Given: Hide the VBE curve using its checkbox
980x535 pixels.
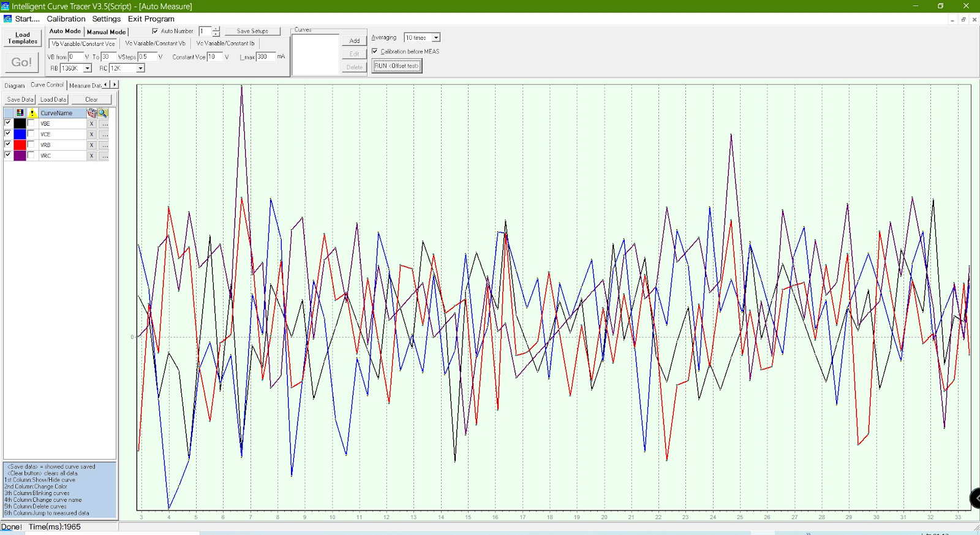Looking at the screenshot, I should click(8, 123).
